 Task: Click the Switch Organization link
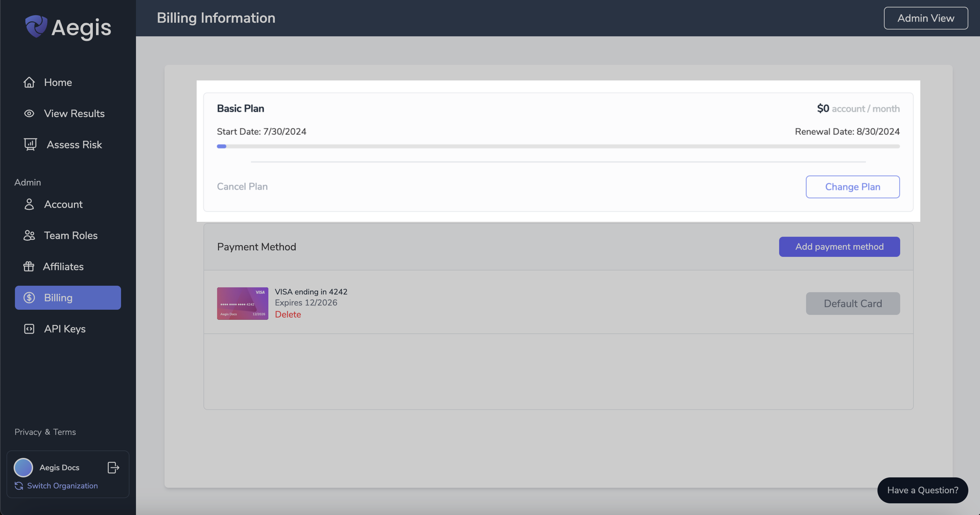[62, 486]
